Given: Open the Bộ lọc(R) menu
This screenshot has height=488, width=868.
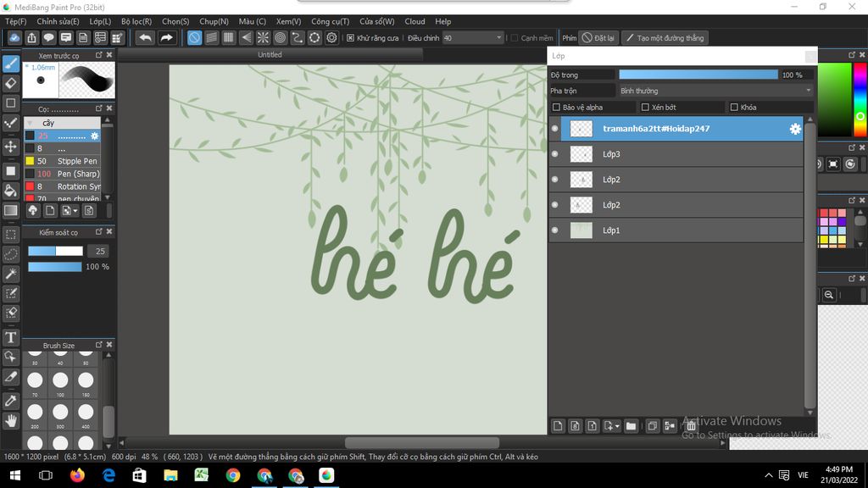Looking at the screenshot, I should pos(136,21).
